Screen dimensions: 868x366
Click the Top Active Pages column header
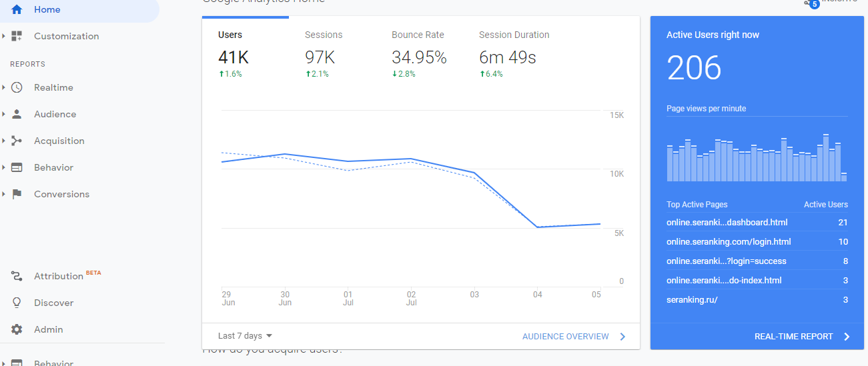[697, 205]
